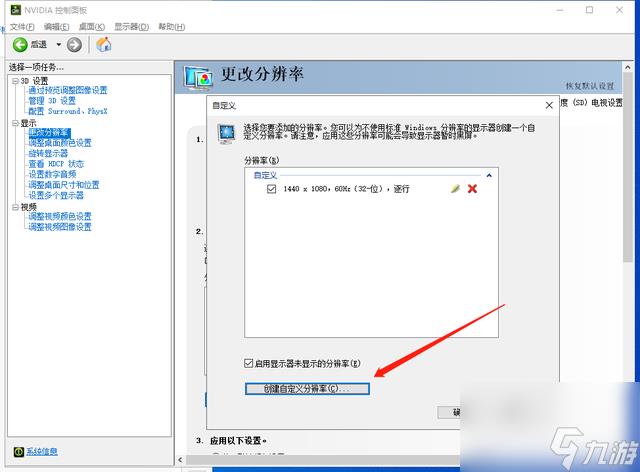Select 通过预览调整图像设置 in tree
The image size is (640, 472).
click(67, 90)
